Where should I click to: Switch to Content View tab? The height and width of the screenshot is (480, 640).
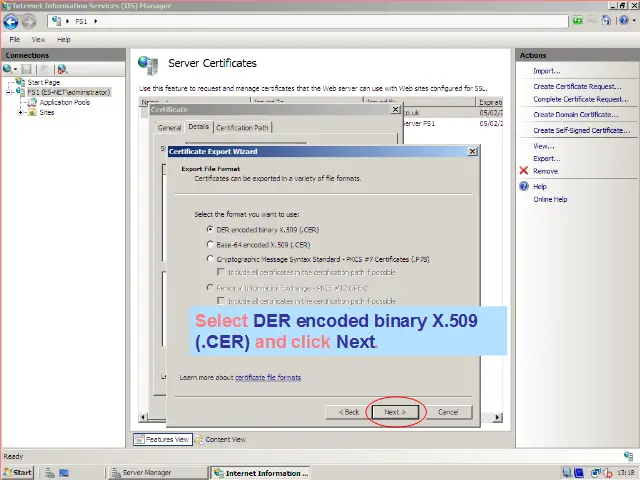221,439
